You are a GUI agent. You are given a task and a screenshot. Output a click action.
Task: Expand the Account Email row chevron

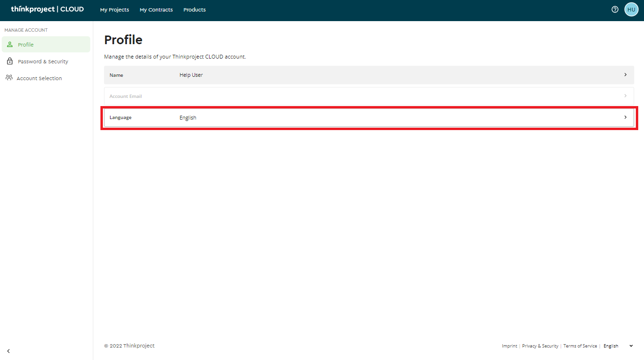pos(625,96)
